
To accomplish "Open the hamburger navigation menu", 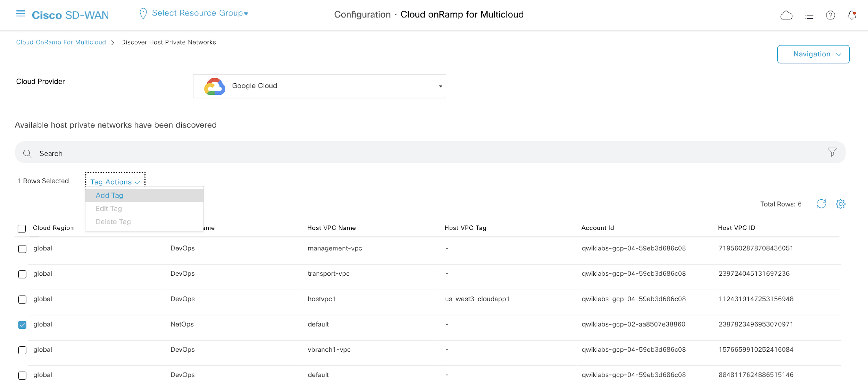I will pyautogui.click(x=20, y=14).
